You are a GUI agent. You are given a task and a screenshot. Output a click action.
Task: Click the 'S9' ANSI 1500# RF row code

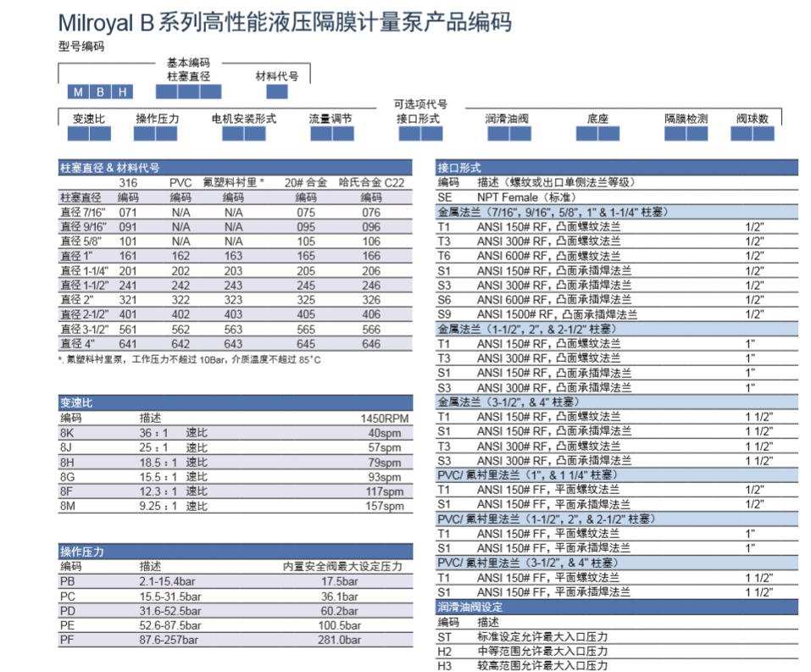click(x=444, y=314)
